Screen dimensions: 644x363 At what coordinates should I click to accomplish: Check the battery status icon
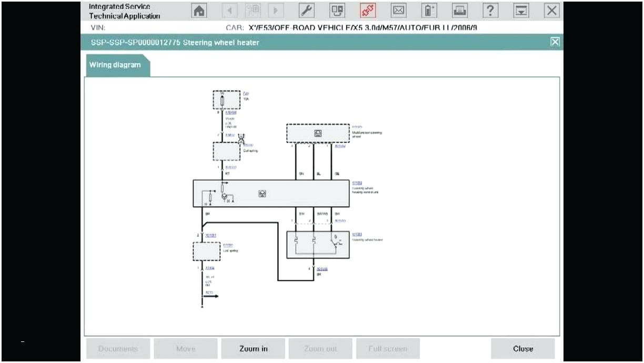coord(429,10)
